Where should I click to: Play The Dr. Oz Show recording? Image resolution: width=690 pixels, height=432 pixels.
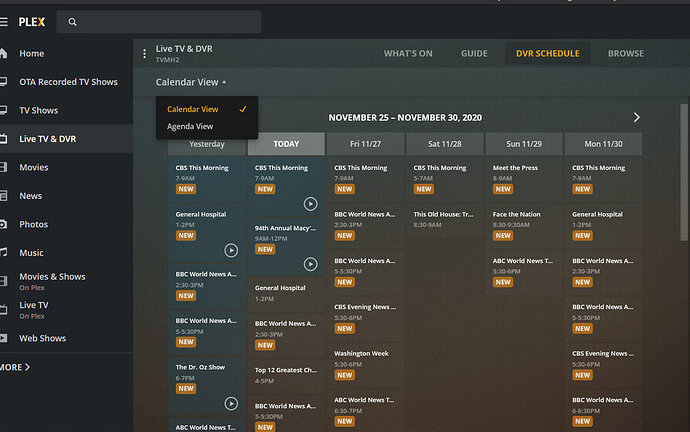pos(231,403)
